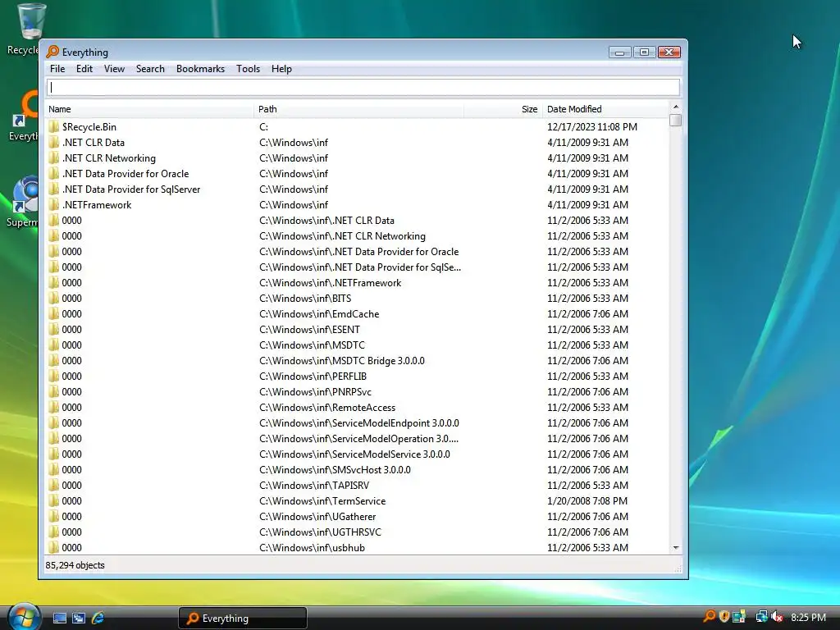Launch Internet Explorer from quick launch
Screen dimensions: 840x630
tap(98, 618)
